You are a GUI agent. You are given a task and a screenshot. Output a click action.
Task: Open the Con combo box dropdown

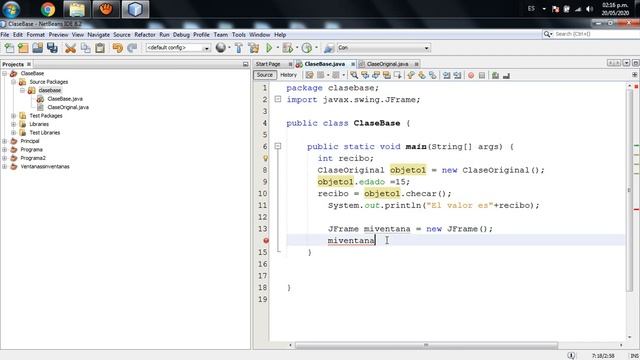pos(427,48)
